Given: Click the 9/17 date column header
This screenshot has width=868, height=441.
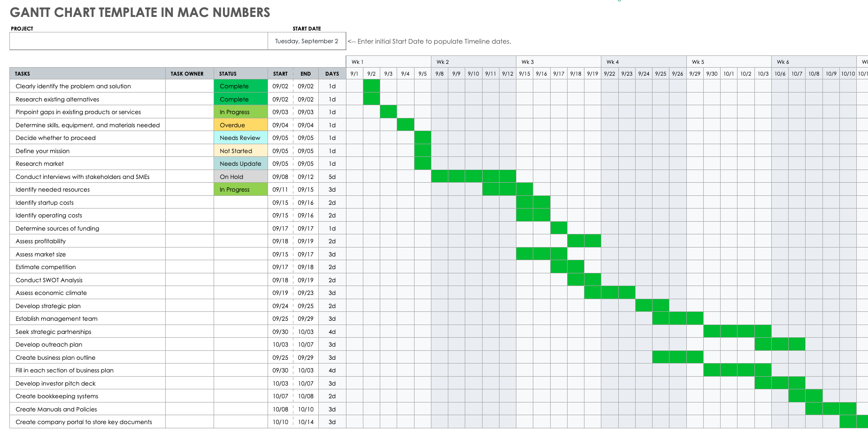Looking at the screenshot, I should coord(559,74).
